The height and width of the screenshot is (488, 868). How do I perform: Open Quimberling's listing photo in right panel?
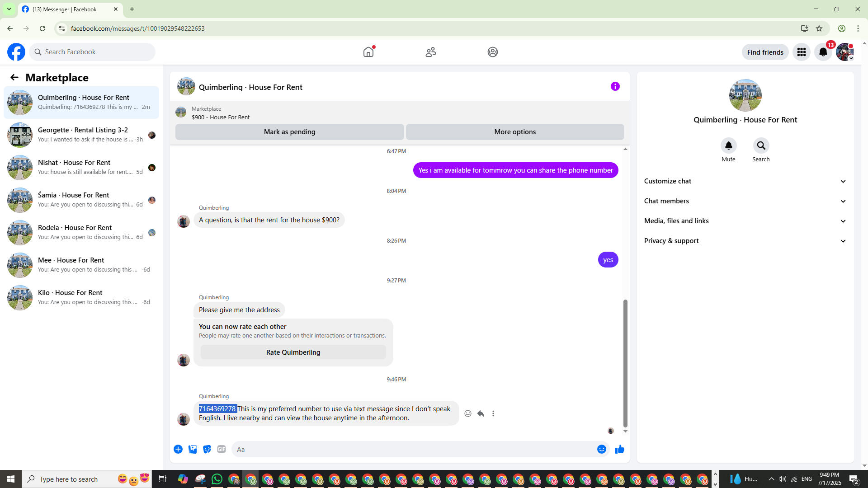[x=745, y=95]
